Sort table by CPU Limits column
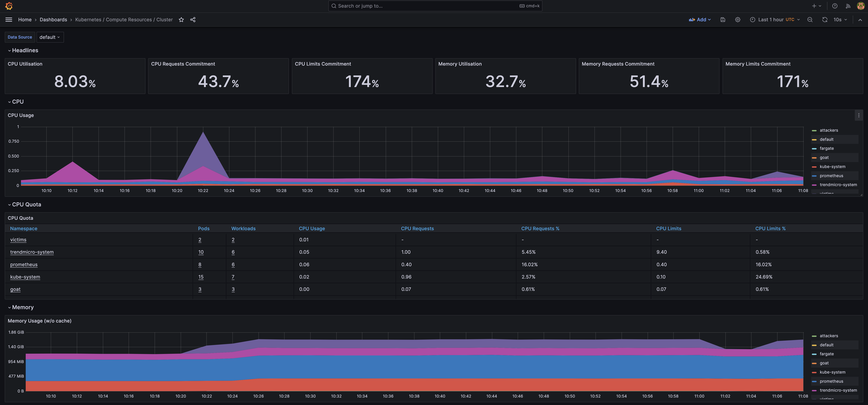This screenshot has width=868, height=405. (669, 229)
